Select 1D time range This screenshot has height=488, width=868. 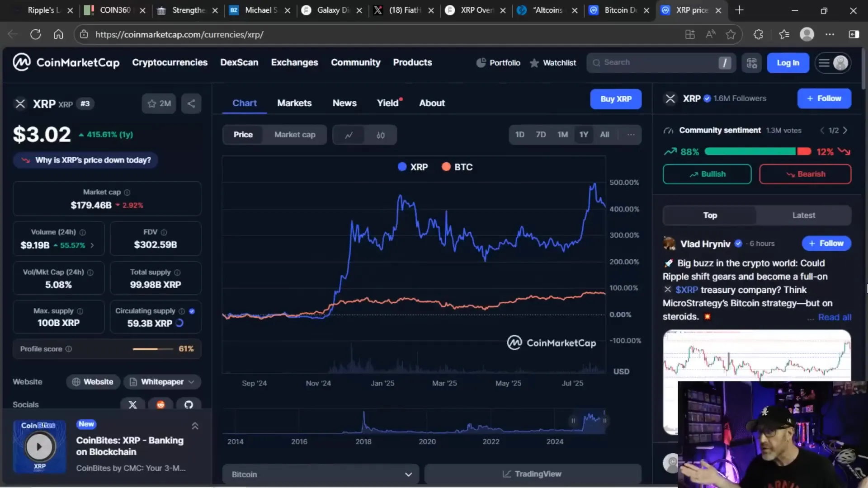coord(520,135)
